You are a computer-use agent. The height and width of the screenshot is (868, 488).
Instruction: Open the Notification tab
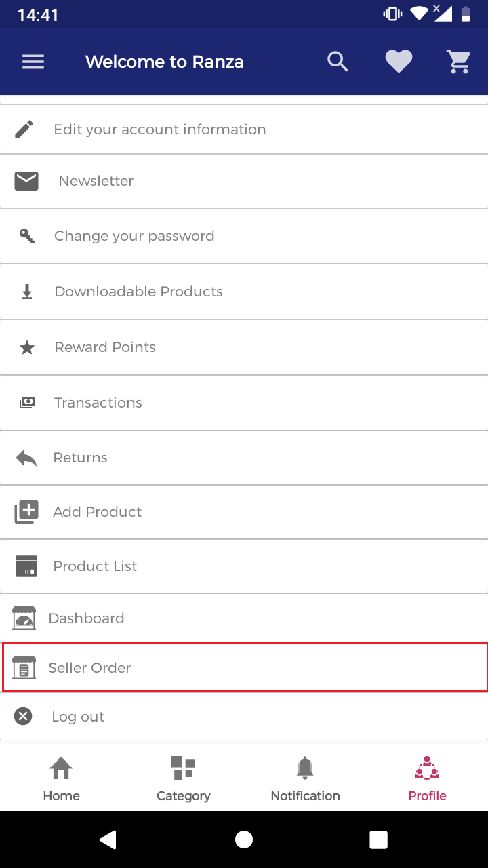305,778
